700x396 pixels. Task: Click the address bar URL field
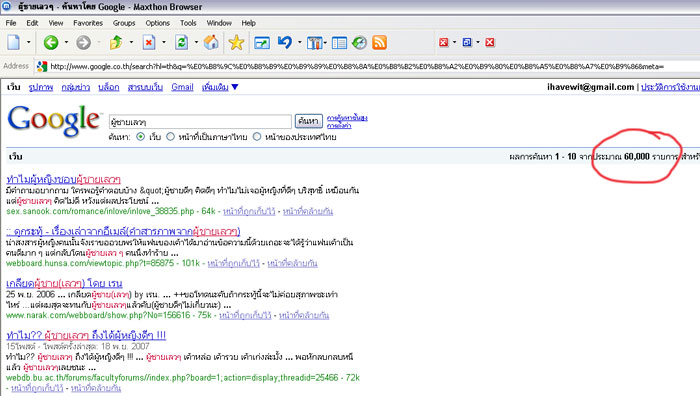coord(357,67)
